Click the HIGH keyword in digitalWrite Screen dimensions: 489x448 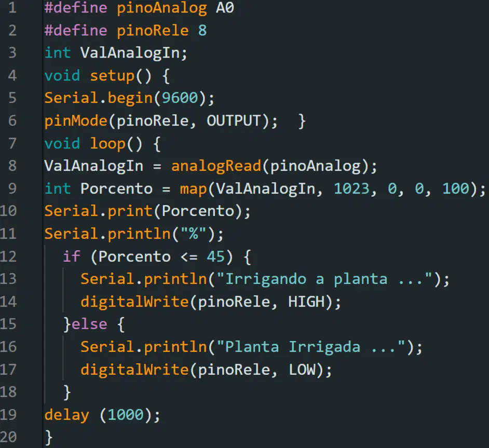click(306, 302)
